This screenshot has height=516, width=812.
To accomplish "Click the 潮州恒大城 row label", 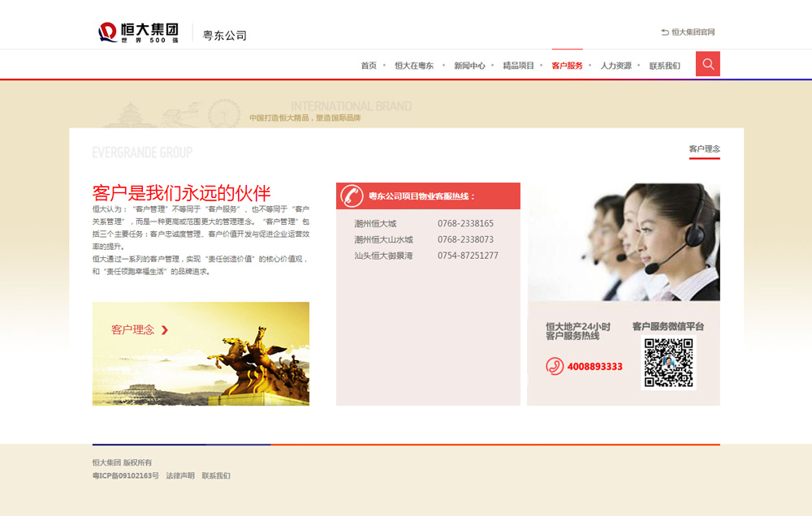I will [375, 224].
